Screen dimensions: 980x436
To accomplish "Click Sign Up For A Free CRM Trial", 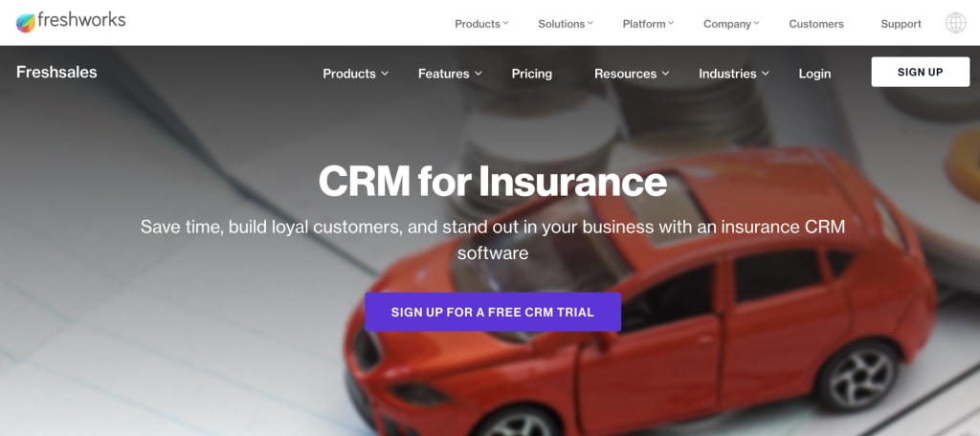I will pyautogui.click(x=493, y=312).
